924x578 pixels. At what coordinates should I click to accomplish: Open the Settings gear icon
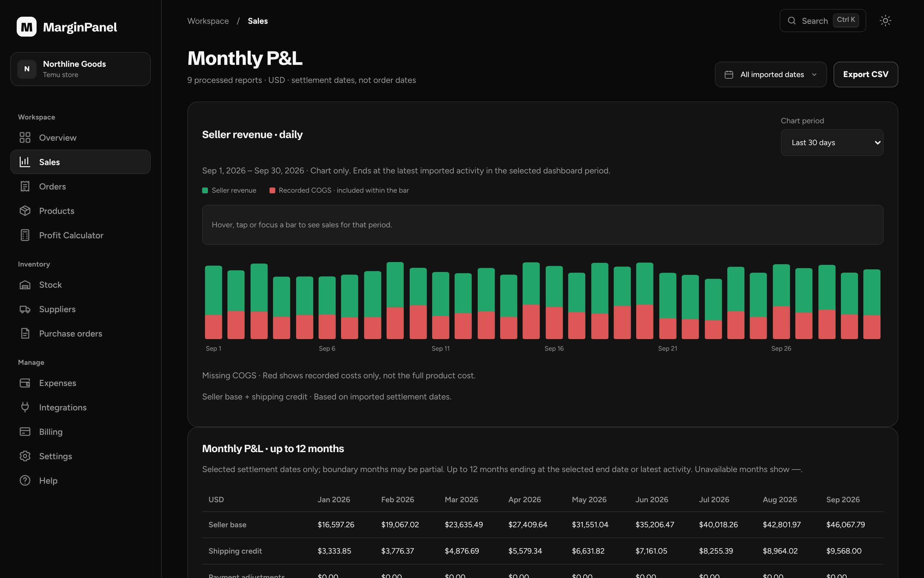25,456
